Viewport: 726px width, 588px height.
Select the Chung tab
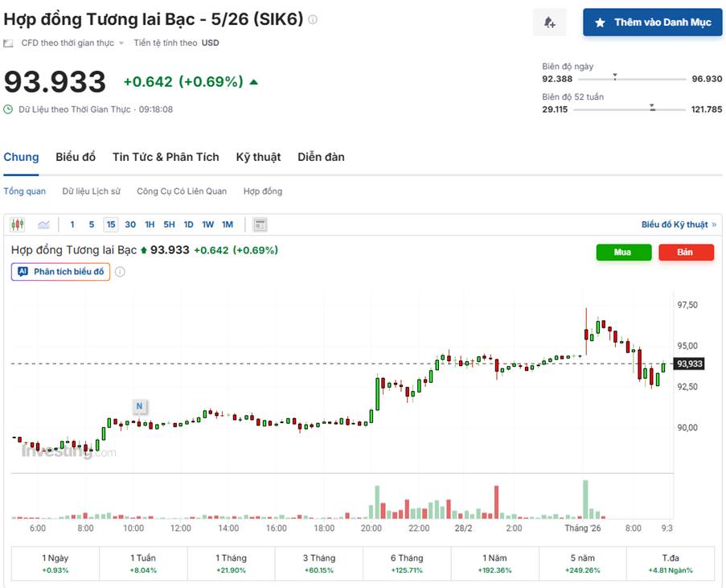(21, 157)
